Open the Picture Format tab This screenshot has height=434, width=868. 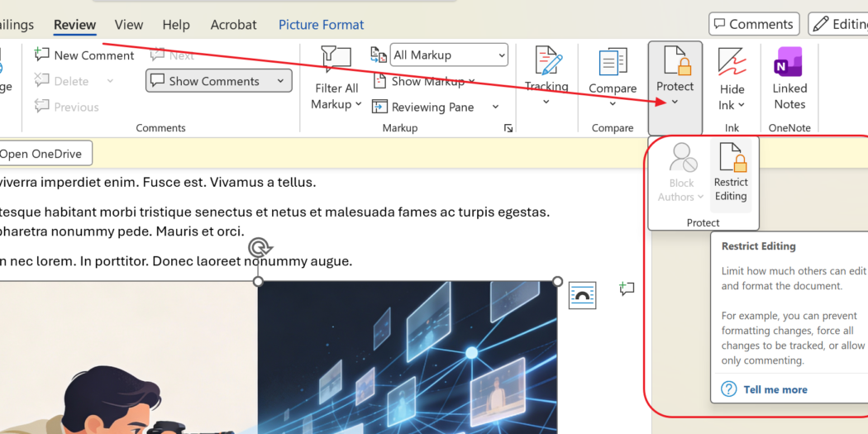click(321, 25)
